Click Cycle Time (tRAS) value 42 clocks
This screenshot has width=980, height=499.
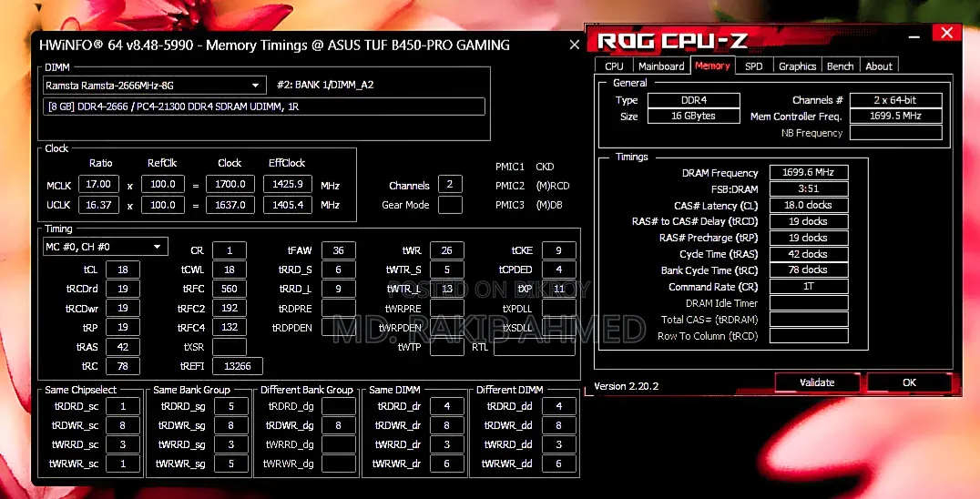pos(808,254)
